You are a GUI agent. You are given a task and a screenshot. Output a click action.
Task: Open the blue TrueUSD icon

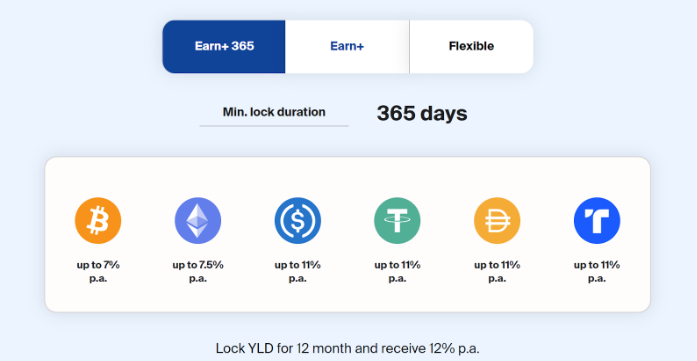[597, 221]
